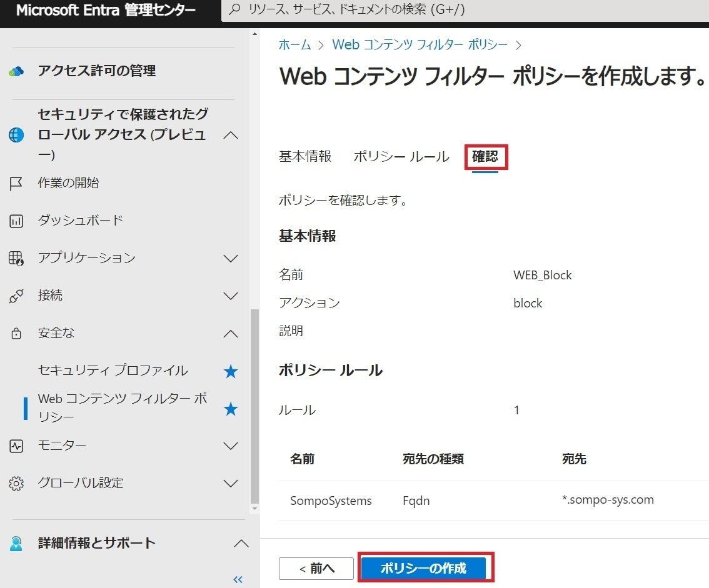Open Web コンテンツ フィルター ポリシー sidebar item
The height and width of the screenshot is (588, 709).
123,407
